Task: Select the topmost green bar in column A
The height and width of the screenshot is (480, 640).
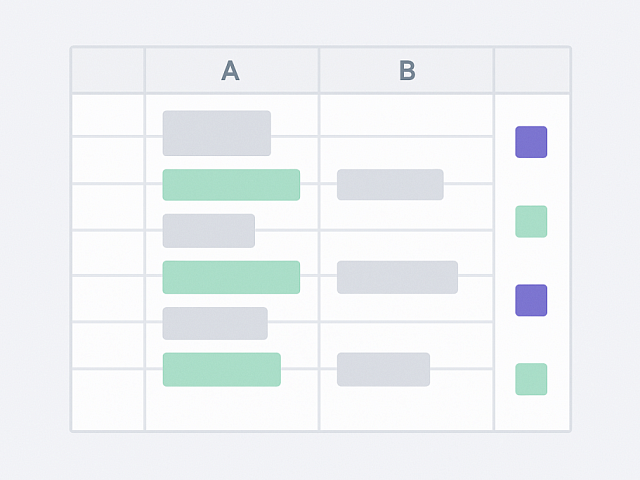Action: pos(231,185)
